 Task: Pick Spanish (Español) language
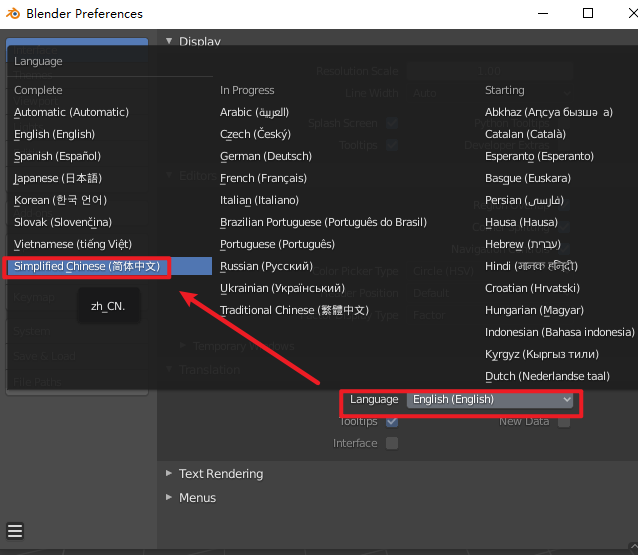pos(57,156)
